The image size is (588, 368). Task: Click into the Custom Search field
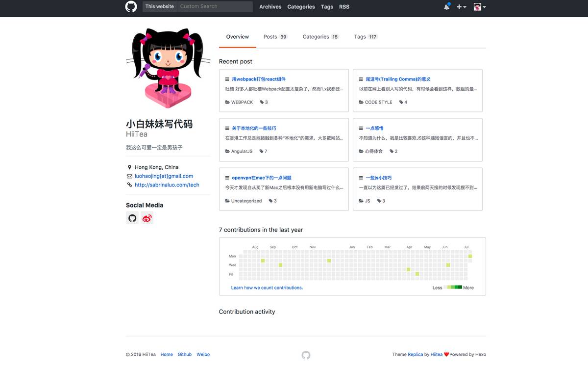[215, 6]
